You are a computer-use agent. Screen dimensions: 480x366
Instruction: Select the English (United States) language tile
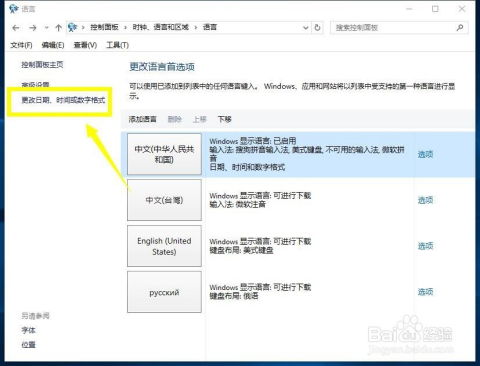[164, 246]
